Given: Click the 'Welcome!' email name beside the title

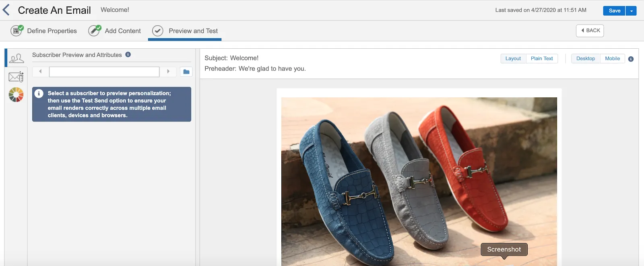Looking at the screenshot, I should [x=115, y=10].
